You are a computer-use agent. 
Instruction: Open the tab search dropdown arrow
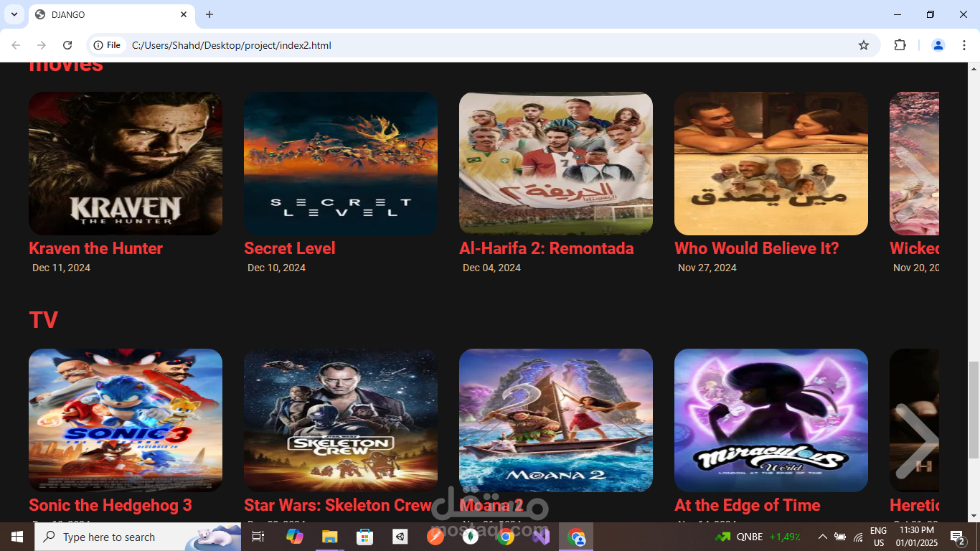click(14, 14)
